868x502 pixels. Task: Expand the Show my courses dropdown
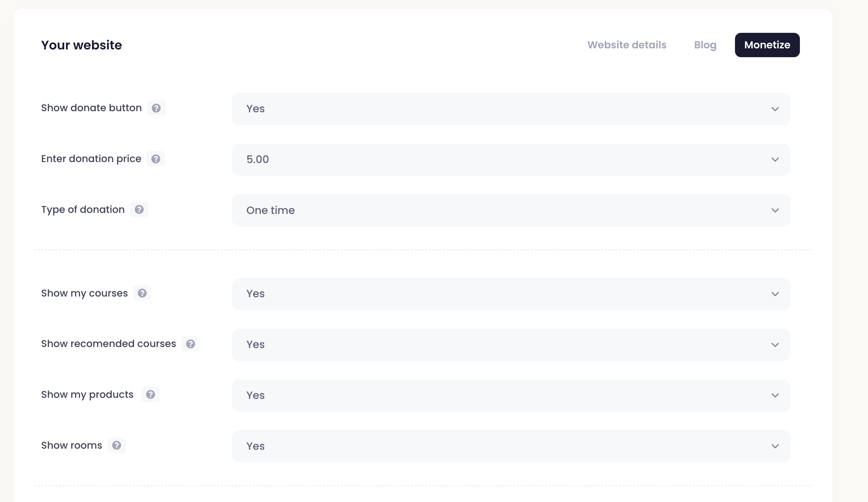tap(511, 294)
